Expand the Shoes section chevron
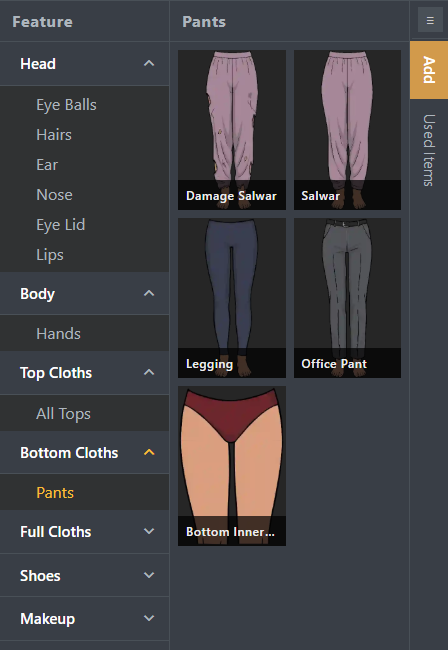Image resolution: width=448 pixels, height=650 pixels. tap(149, 575)
